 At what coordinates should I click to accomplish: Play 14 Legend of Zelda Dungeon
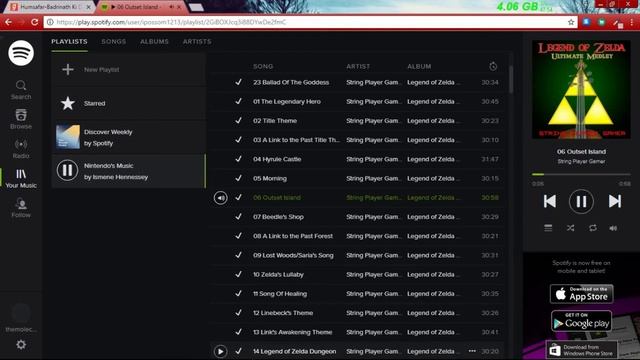[220, 351]
